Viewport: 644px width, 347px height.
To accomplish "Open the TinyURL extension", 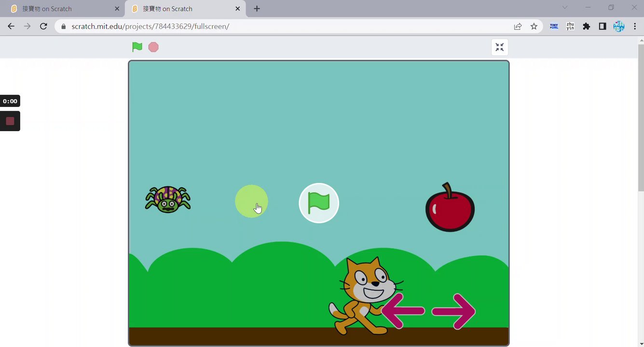I will [x=554, y=27].
